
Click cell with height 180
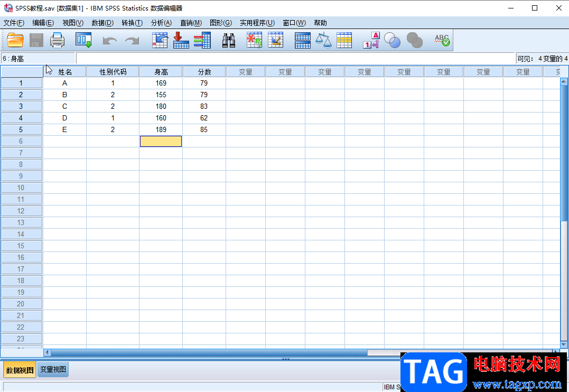point(161,106)
